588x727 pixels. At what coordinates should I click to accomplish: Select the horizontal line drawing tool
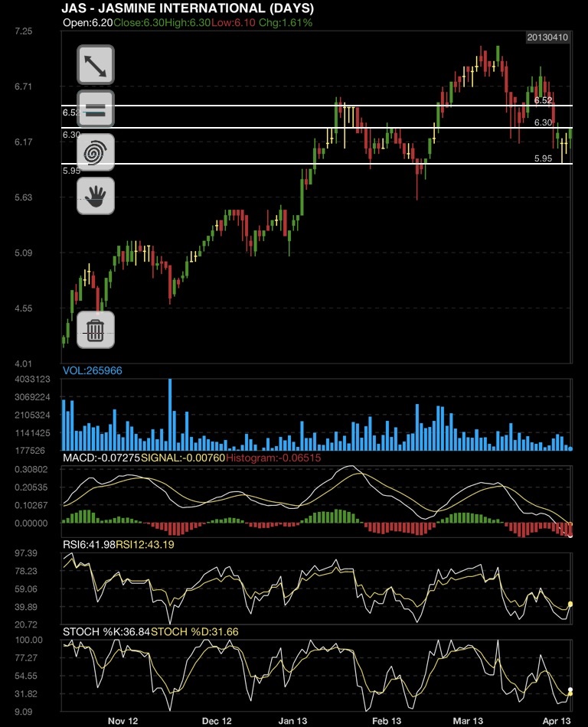click(96, 109)
